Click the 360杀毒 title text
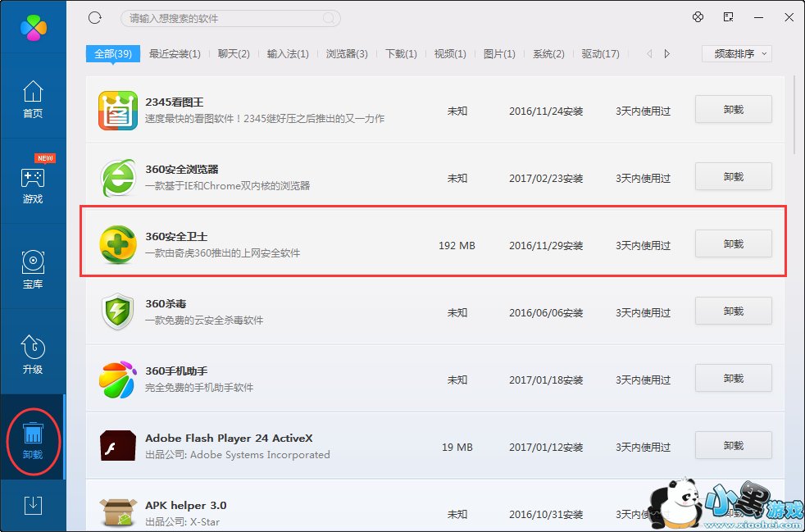The height and width of the screenshot is (532, 805). point(166,303)
